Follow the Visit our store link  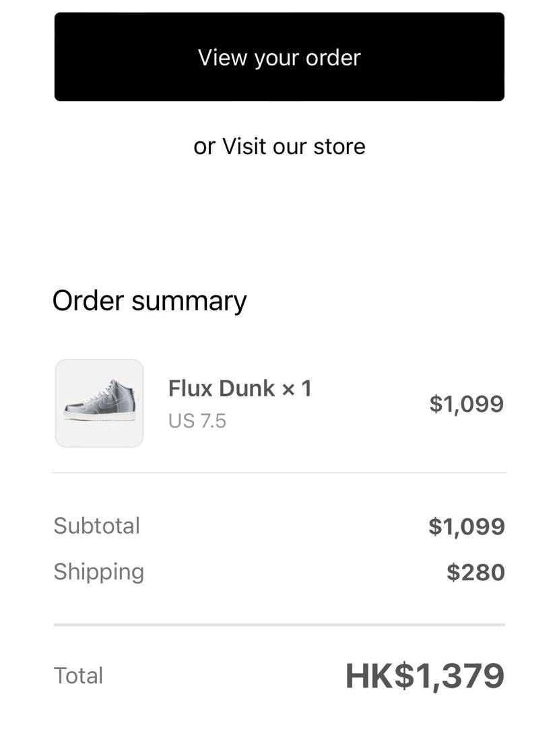click(294, 146)
